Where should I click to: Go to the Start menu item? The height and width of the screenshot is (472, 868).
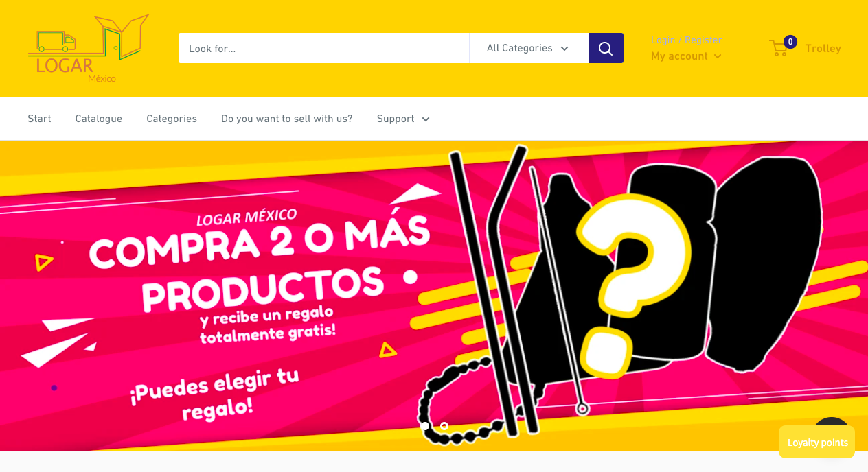click(x=39, y=119)
